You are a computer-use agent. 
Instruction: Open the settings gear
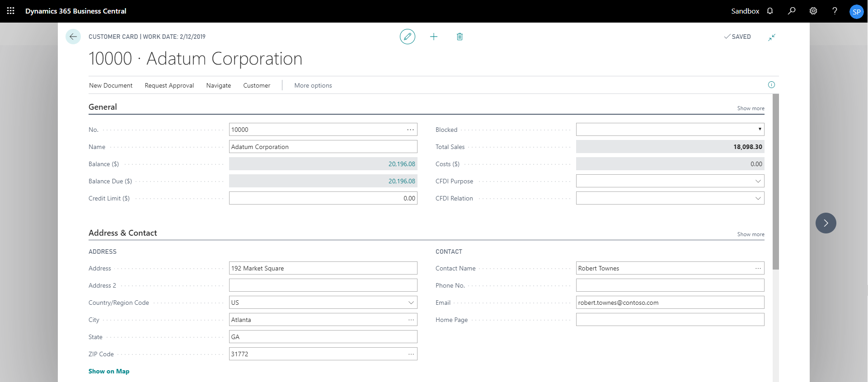click(813, 11)
